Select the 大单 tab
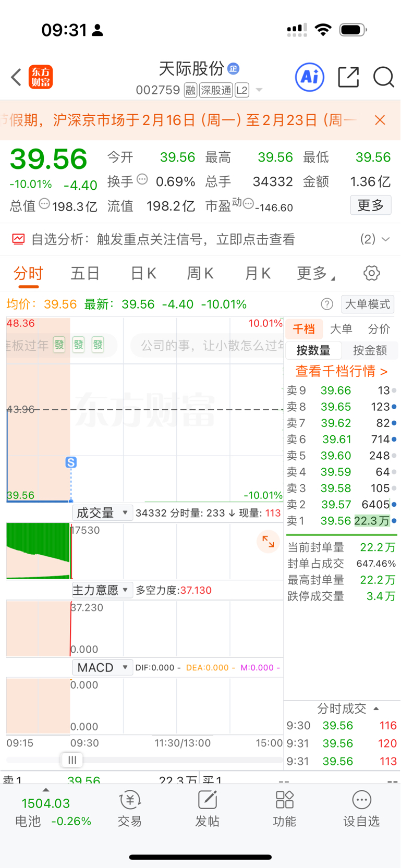The width and height of the screenshot is (401, 868). (342, 329)
